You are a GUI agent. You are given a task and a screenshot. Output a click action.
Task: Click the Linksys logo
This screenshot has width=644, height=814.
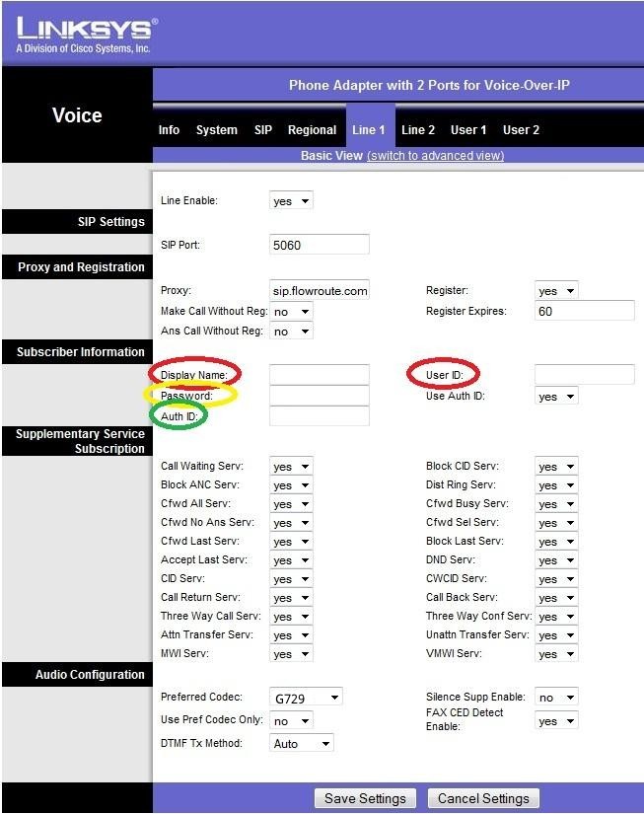coord(86,34)
